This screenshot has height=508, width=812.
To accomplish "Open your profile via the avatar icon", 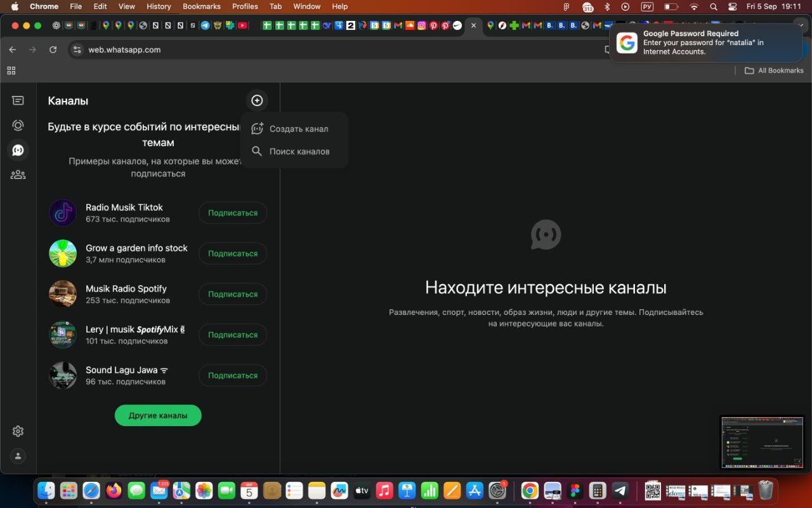I will 18,456.
